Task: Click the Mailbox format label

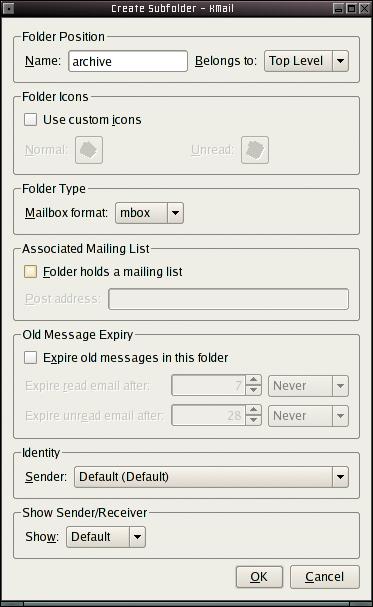Action: (x=66, y=213)
